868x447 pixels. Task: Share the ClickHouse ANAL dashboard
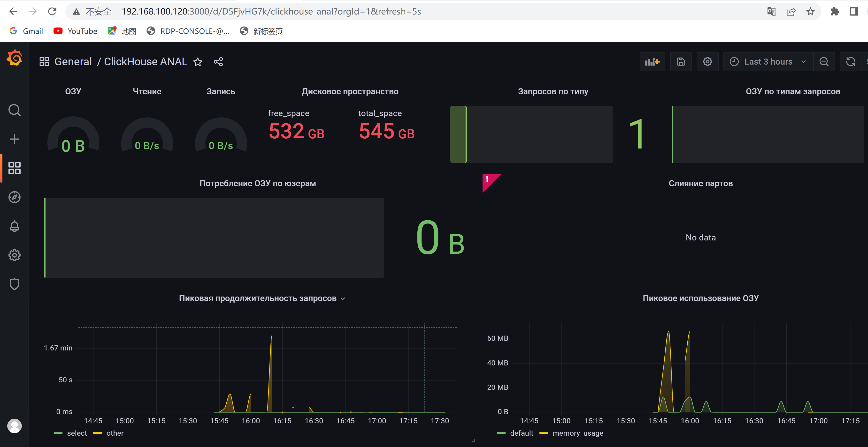coord(218,62)
